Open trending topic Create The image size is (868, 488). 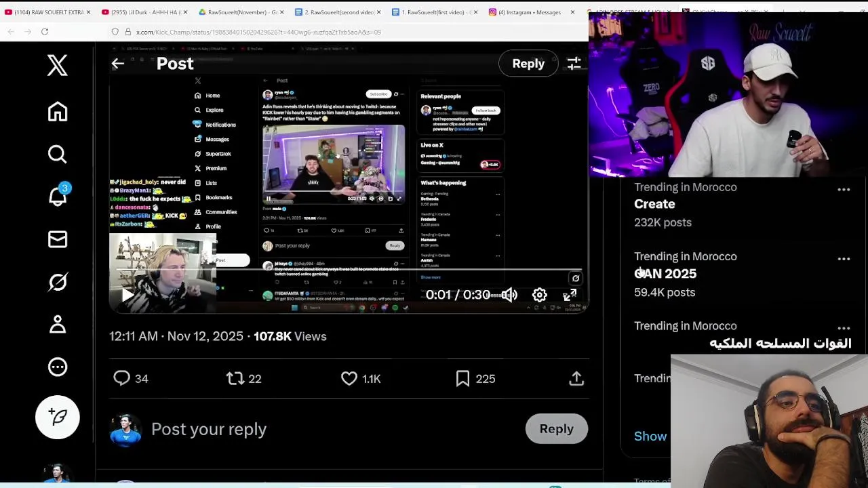coord(654,204)
